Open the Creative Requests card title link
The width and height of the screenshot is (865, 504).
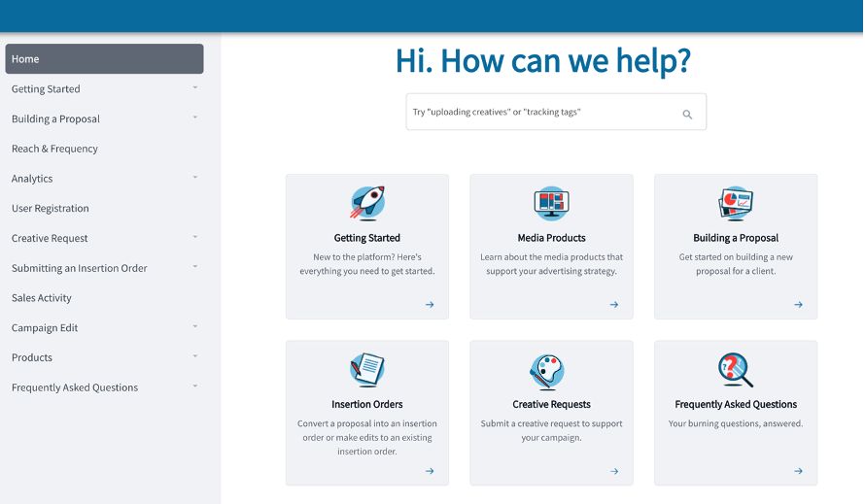(x=551, y=404)
